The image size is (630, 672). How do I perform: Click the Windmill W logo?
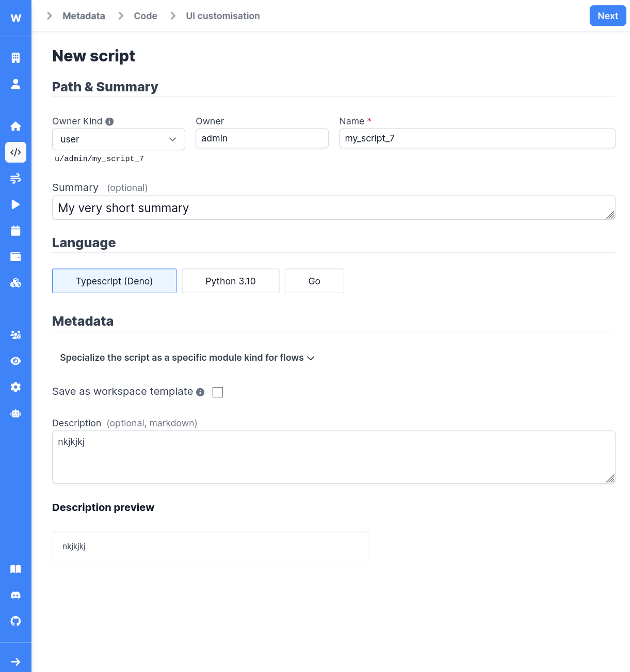15,17
